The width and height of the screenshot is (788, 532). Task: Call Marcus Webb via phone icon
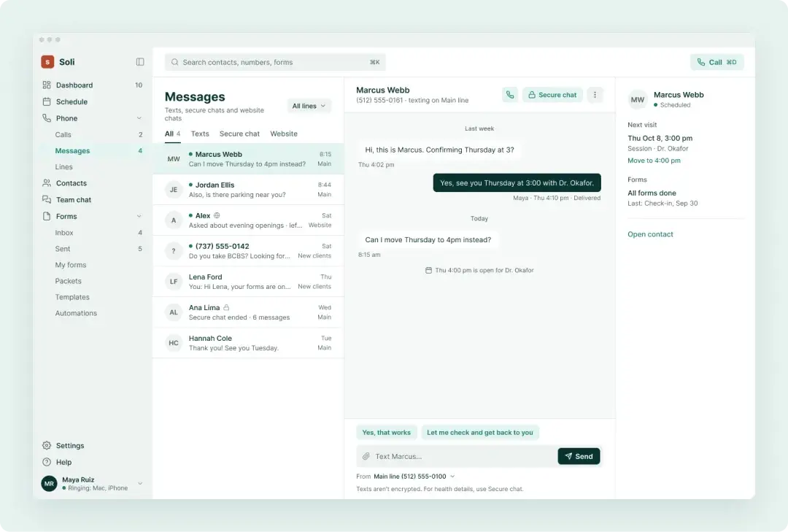[510, 95]
